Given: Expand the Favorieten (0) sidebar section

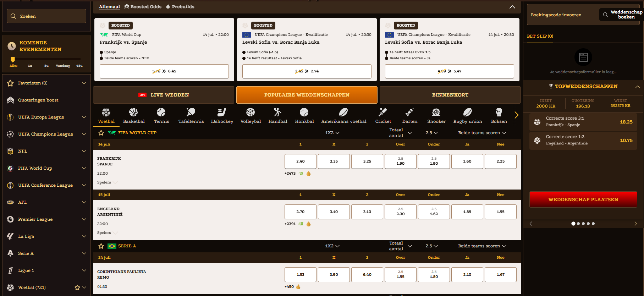Looking at the screenshot, I should (84, 83).
